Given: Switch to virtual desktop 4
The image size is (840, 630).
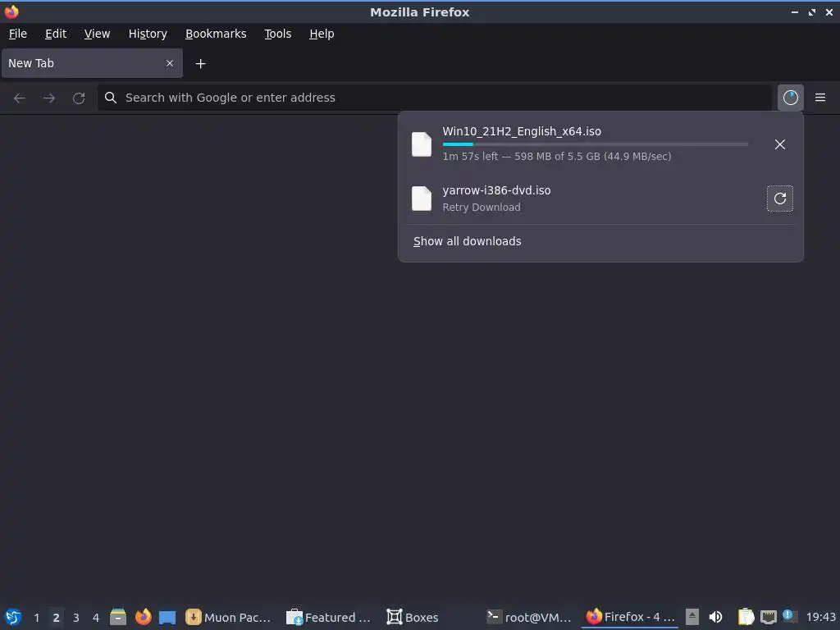Looking at the screenshot, I should pyautogui.click(x=95, y=617).
